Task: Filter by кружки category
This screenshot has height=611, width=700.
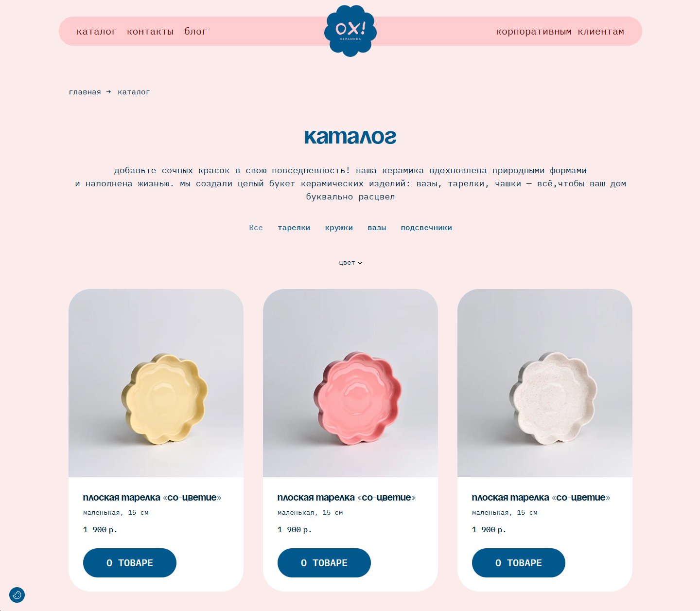Action: tap(339, 228)
